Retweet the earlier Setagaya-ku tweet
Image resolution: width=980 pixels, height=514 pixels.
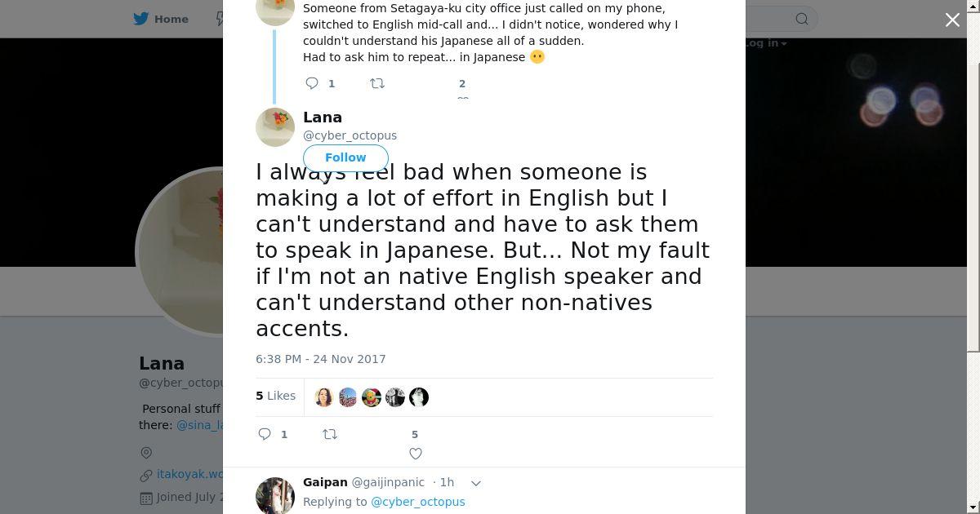pyautogui.click(x=377, y=83)
